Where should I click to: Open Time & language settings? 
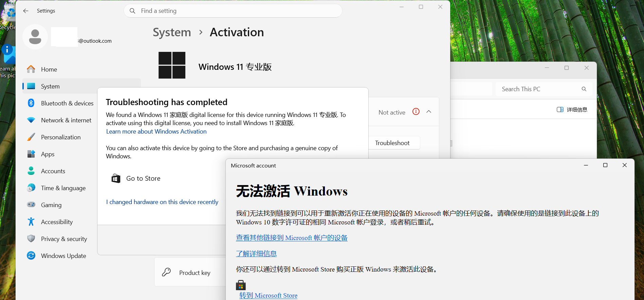pyautogui.click(x=60, y=188)
